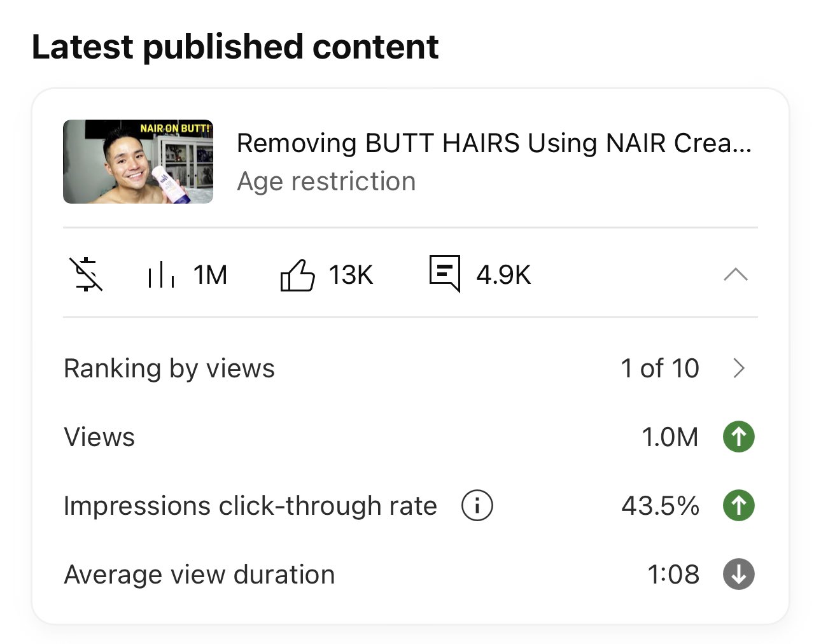Click the thumbs up likes icon
This screenshot has width=821, height=644.
(x=297, y=275)
